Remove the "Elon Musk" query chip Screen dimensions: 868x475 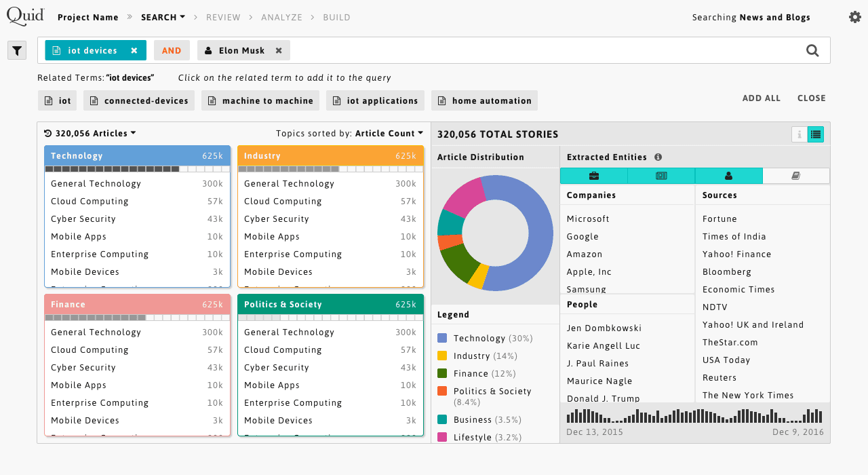[279, 50]
